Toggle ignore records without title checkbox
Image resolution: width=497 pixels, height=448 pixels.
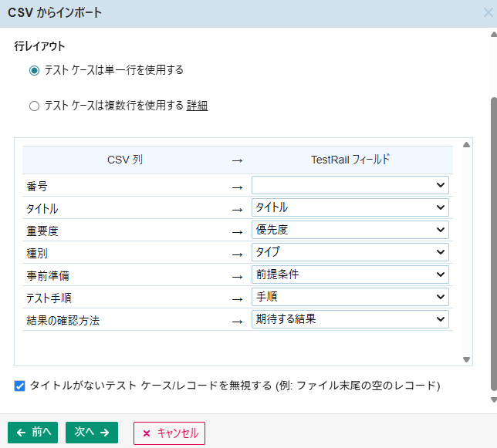tap(20, 386)
